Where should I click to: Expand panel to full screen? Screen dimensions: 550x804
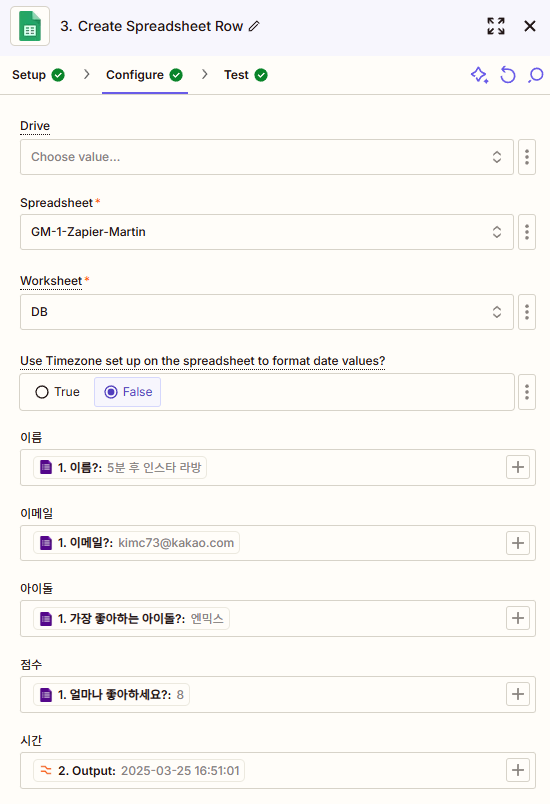pyautogui.click(x=496, y=26)
